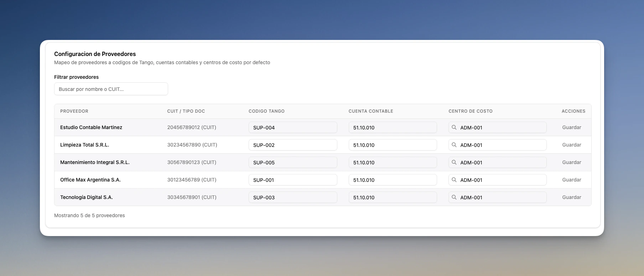Image resolution: width=644 pixels, height=276 pixels.
Task: Click CUIT value 30567890123 (CUIT)
Action: pos(192,162)
